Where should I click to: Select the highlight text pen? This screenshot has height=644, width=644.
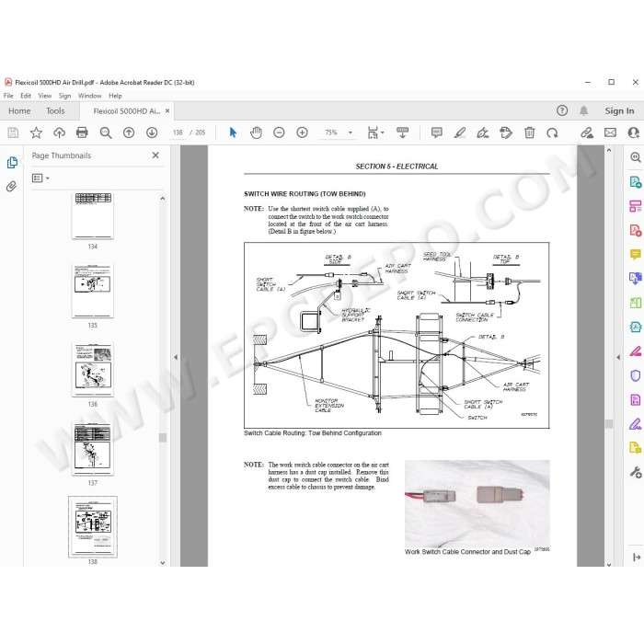click(x=460, y=132)
